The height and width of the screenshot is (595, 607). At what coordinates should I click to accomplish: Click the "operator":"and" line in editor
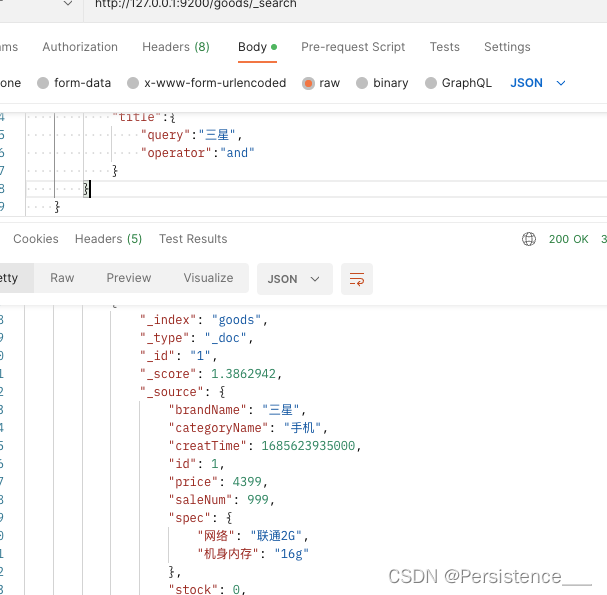[x=197, y=153]
